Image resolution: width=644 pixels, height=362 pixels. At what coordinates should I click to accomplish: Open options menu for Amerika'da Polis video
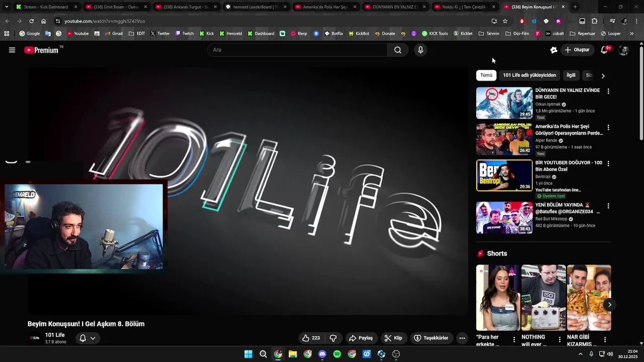(x=608, y=127)
